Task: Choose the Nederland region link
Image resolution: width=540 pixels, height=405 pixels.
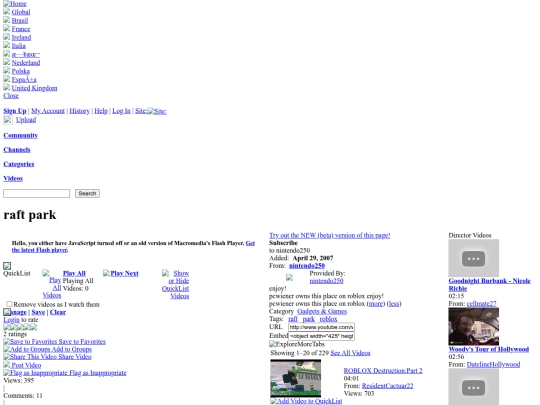Action: [26, 63]
